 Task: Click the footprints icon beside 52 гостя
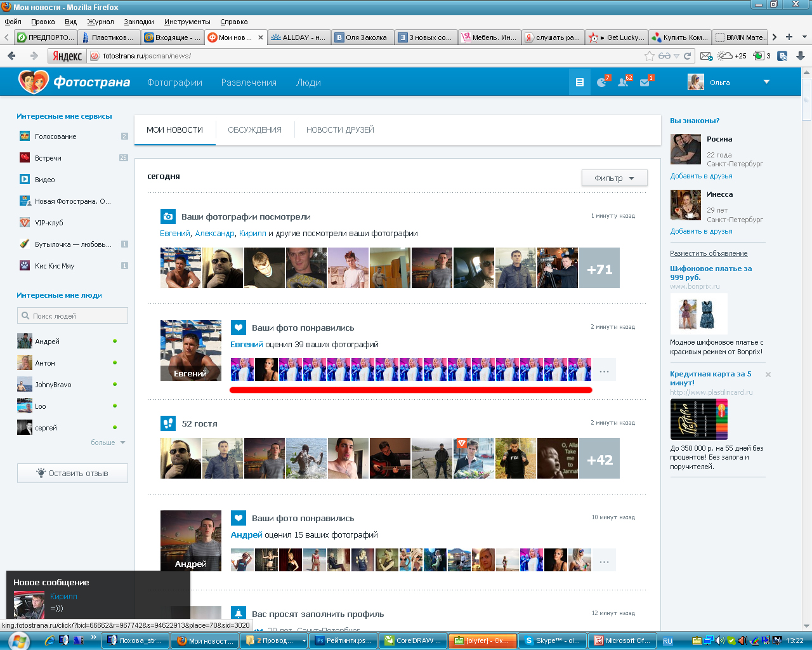pyautogui.click(x=168, y=423)
